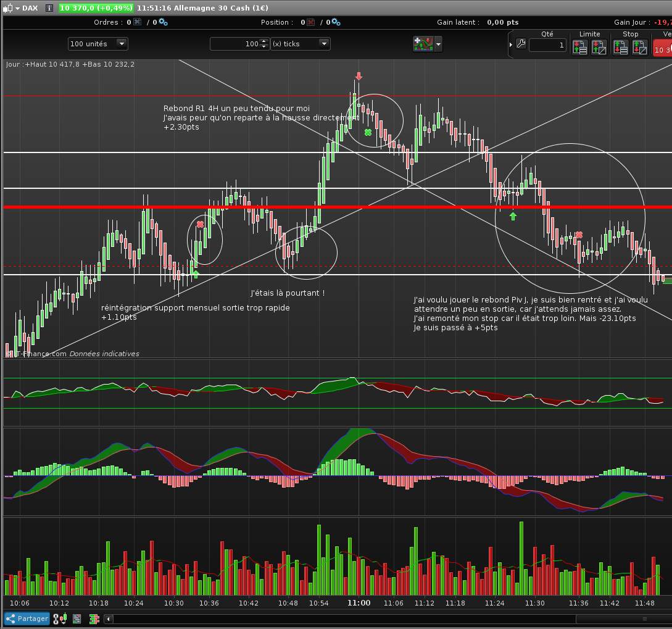This screenshot has width=672, height=629.
Task: Click the scrollbar left arrow under the chart
Action: (x=109, y=619)
